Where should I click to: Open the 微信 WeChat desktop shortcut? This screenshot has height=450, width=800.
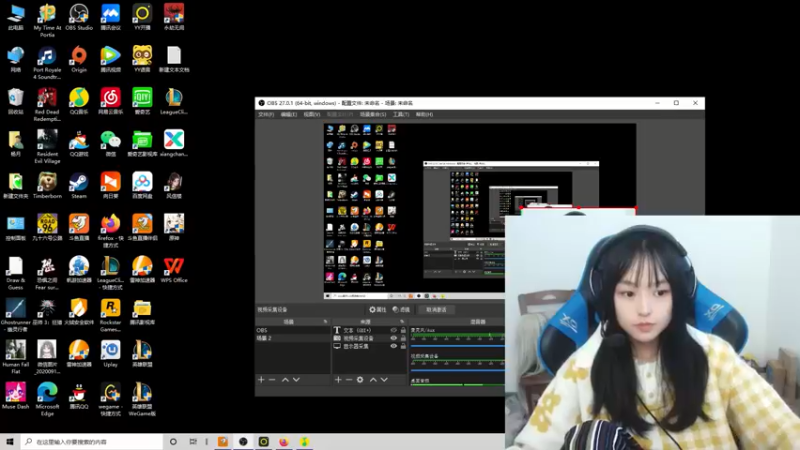[x=111, y=143]
